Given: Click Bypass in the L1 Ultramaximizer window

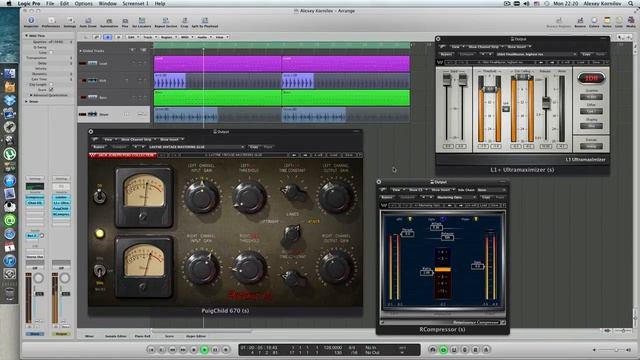Looking at the screenshot, I should coord(446,54).
